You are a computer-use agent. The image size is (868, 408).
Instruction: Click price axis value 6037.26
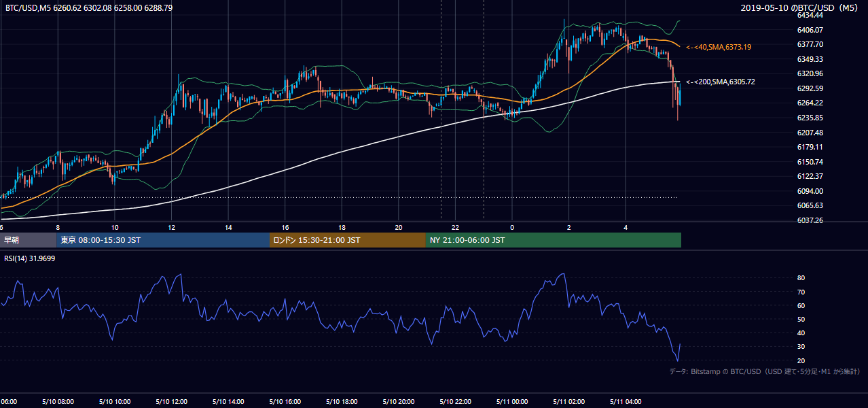pyautogui.click(x=810, y=220)
